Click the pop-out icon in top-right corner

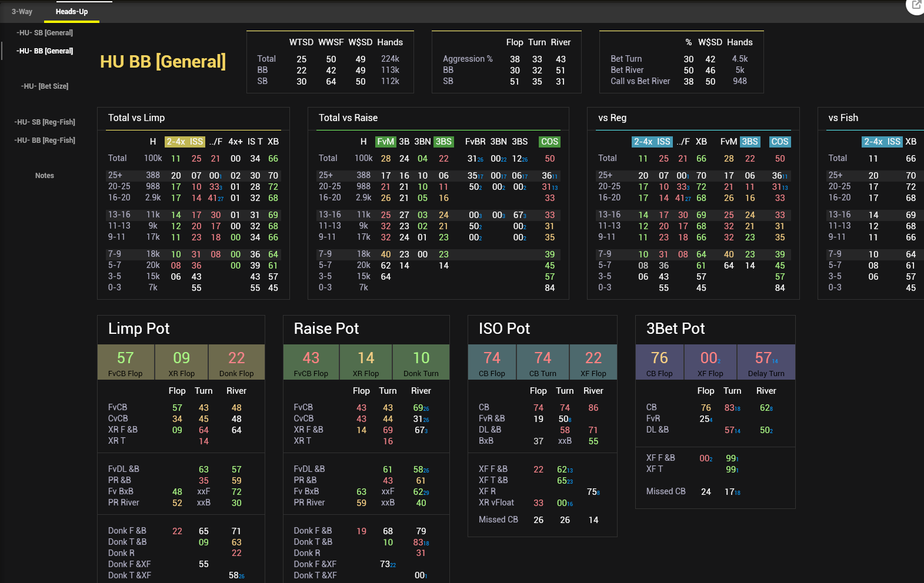coord(916,5)
